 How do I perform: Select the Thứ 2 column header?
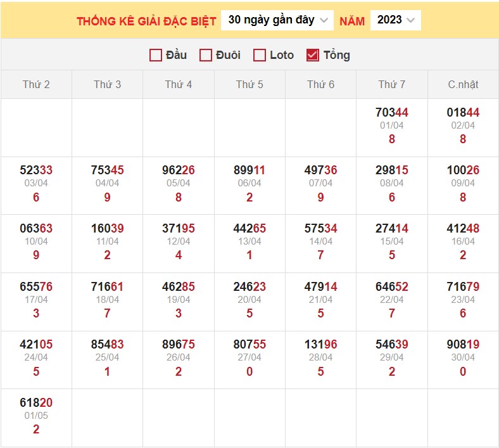point(36,84)
